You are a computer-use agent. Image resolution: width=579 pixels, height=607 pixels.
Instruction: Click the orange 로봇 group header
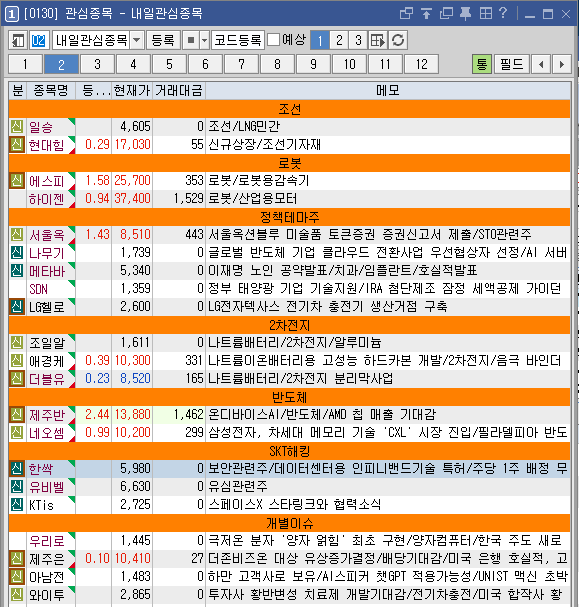[x=289, y=163]
